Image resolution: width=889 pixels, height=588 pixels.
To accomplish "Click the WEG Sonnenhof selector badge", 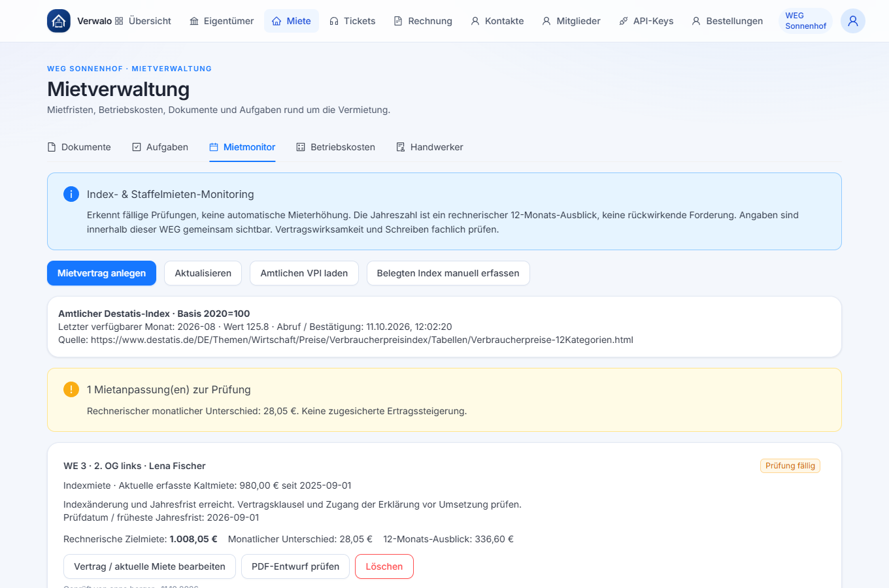I will click(805, 21).
